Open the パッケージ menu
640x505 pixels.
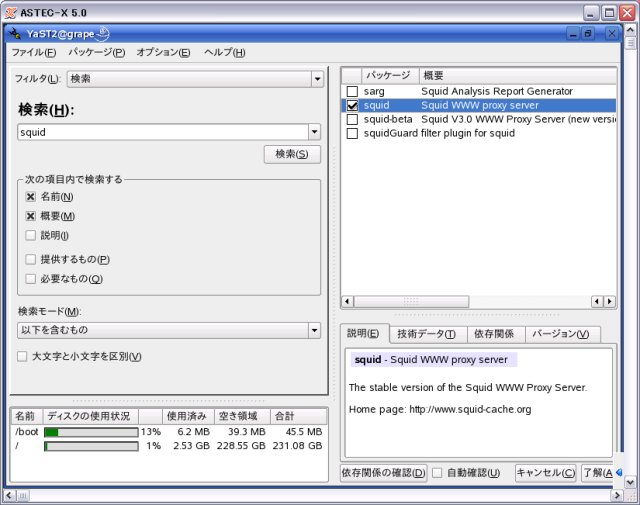click(97, 52)
